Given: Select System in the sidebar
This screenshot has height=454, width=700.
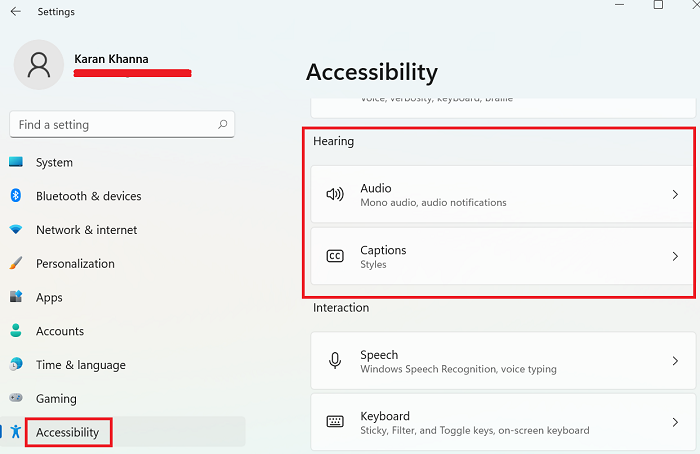Looking at the screenshot, I should tap(54, 162).
